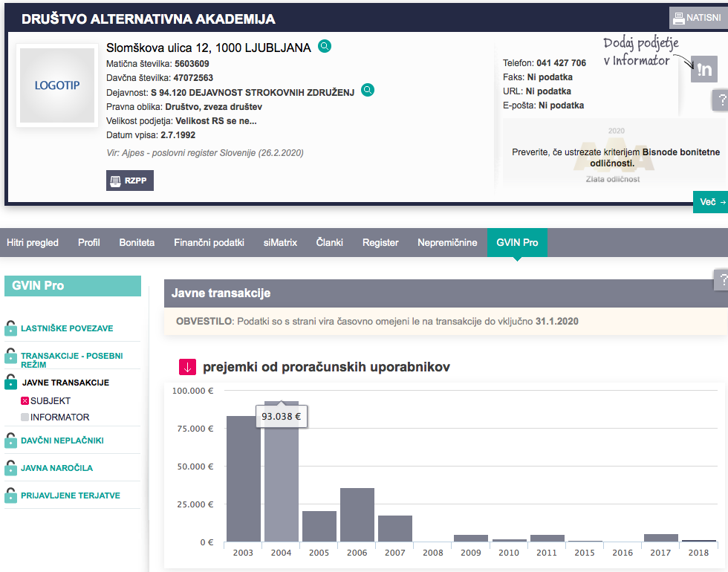
Task: Click the help question mark near contact info
Action: tap(721, 100)
